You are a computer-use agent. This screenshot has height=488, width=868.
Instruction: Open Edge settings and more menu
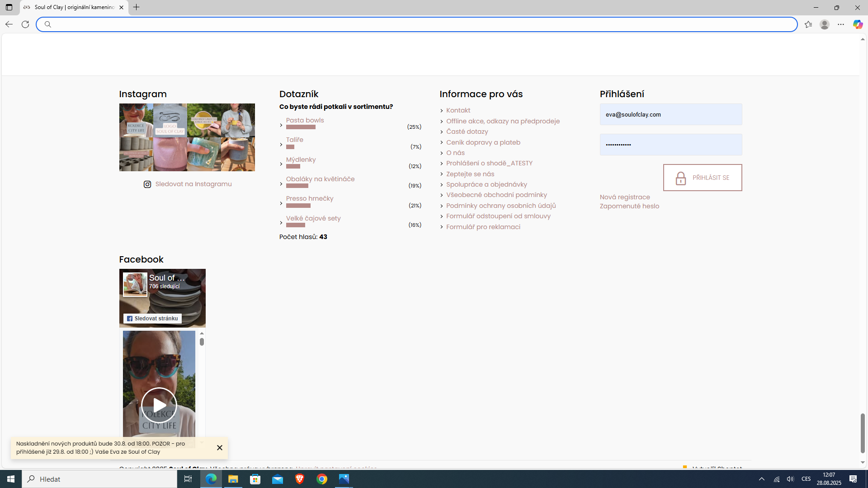[841, 24]
